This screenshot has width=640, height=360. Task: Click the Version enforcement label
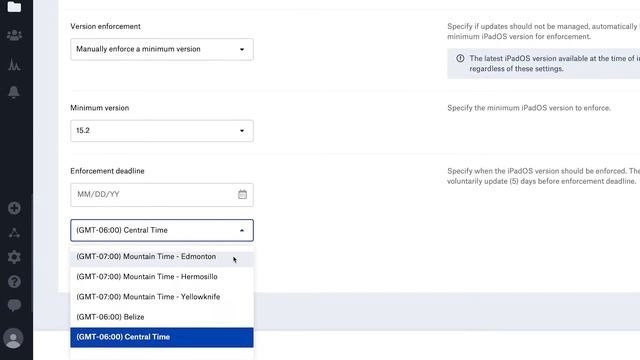[x=105, y=27]
